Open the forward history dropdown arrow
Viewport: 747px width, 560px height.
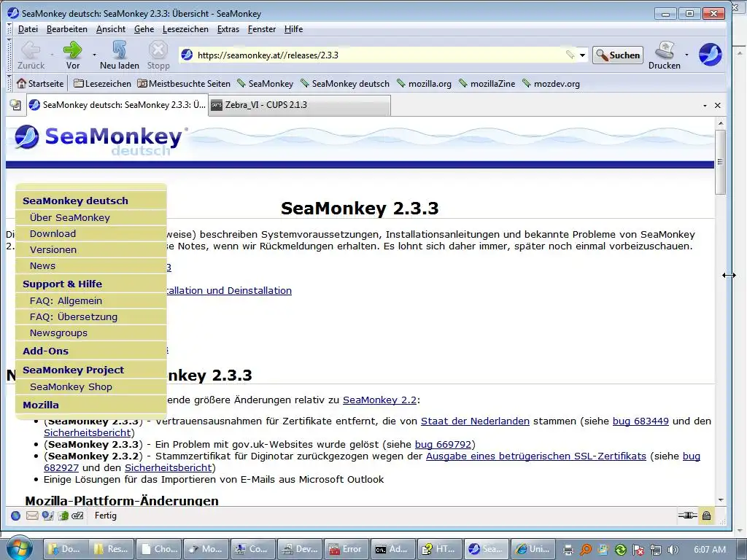click(94, 55)
